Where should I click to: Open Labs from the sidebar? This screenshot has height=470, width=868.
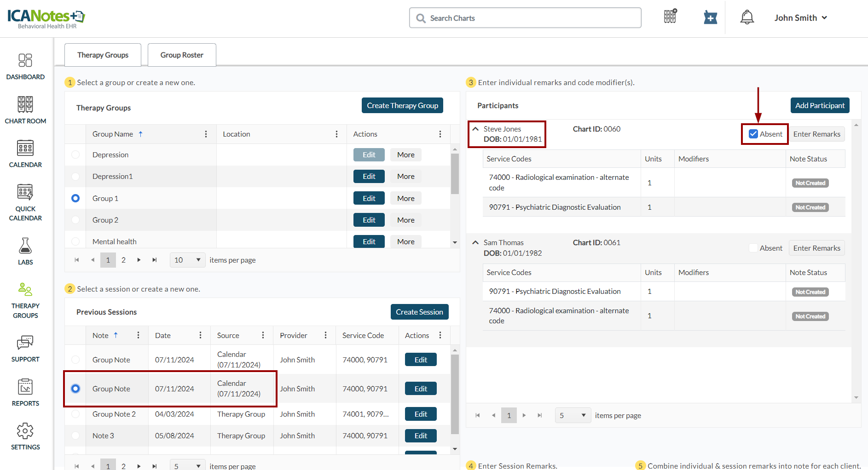25,251
